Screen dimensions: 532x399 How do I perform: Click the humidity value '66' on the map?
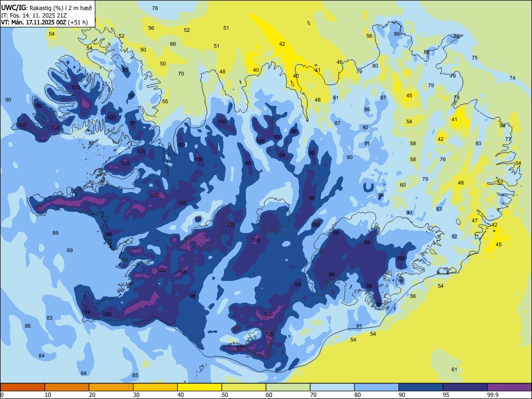point(173,44)
